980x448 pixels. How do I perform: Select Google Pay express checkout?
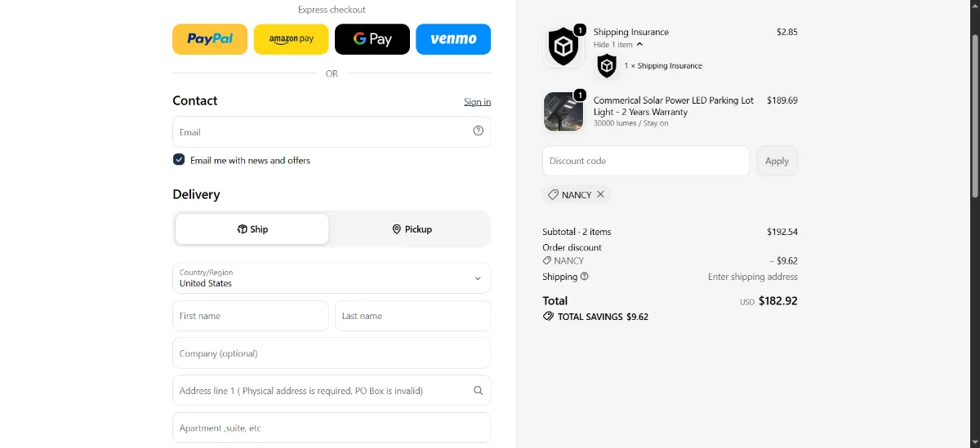[x=372, y=39]
